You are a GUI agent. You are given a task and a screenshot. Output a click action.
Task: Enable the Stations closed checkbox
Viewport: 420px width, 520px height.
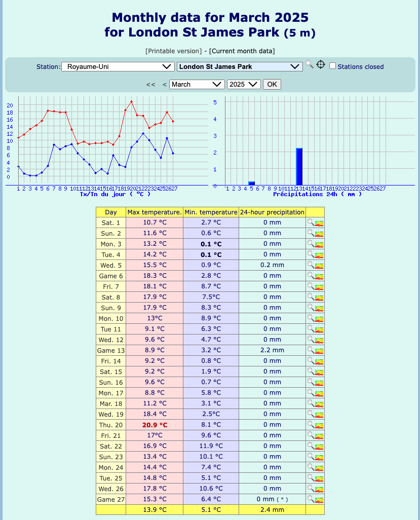click(333, 66)
